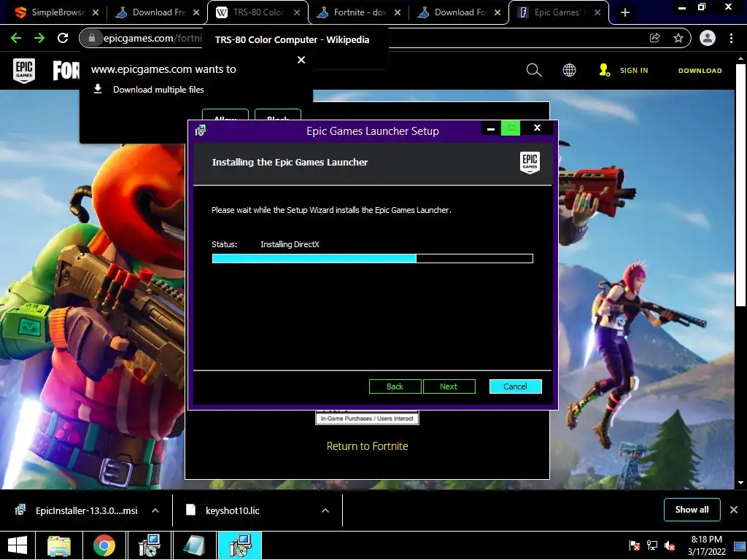Open the language globe selector
The image size is (747, 560).
569,71
